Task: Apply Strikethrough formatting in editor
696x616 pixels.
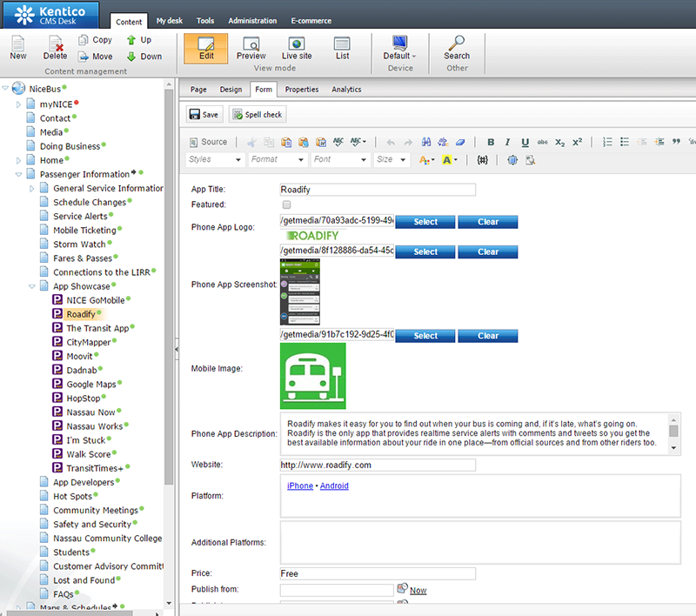Action: click(x=542, y=142)
